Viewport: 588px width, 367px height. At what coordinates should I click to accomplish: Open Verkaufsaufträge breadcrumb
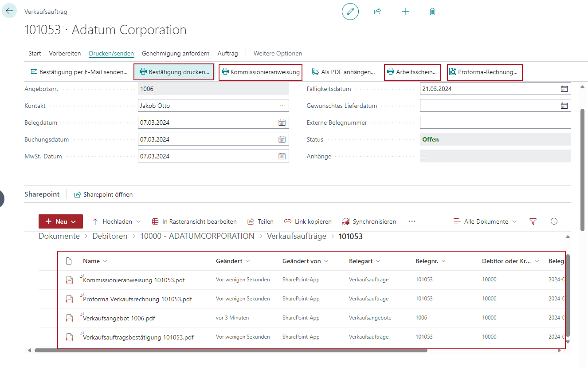click(297, 236)
